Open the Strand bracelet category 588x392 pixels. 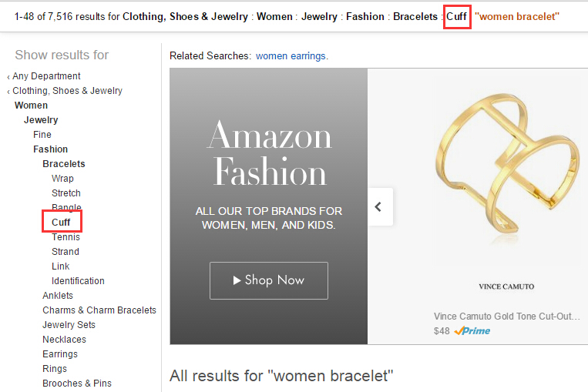[66, 252]
